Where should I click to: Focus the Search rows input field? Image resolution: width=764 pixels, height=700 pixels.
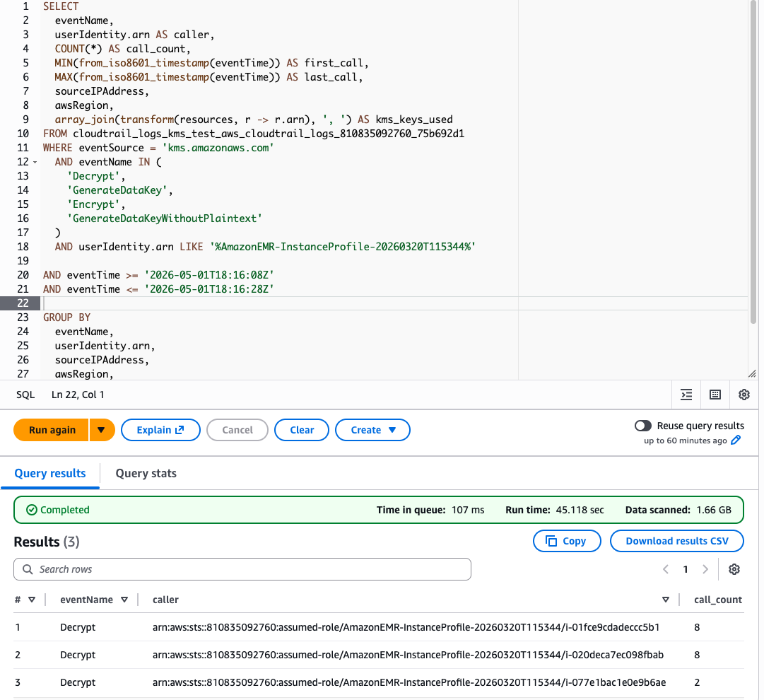pos(242,569)
